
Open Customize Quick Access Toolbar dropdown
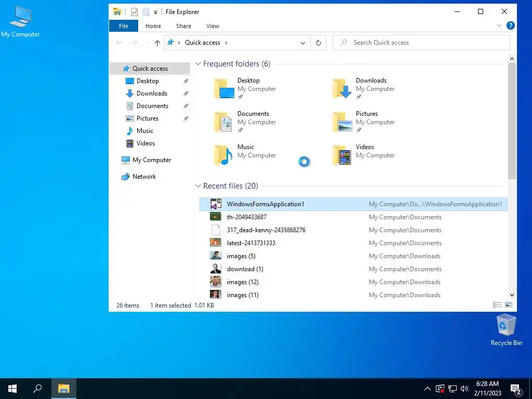click(x=155, y=12)
